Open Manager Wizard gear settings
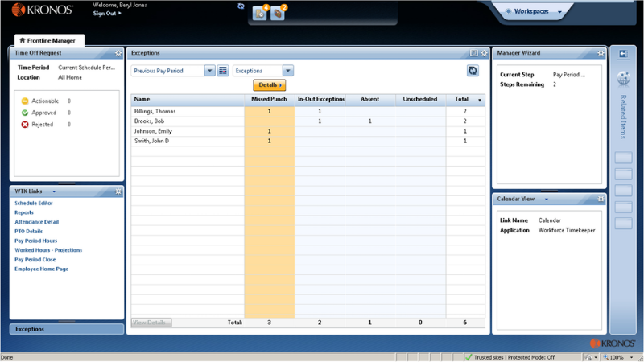644x362 pixels. [x=601, y=53]
